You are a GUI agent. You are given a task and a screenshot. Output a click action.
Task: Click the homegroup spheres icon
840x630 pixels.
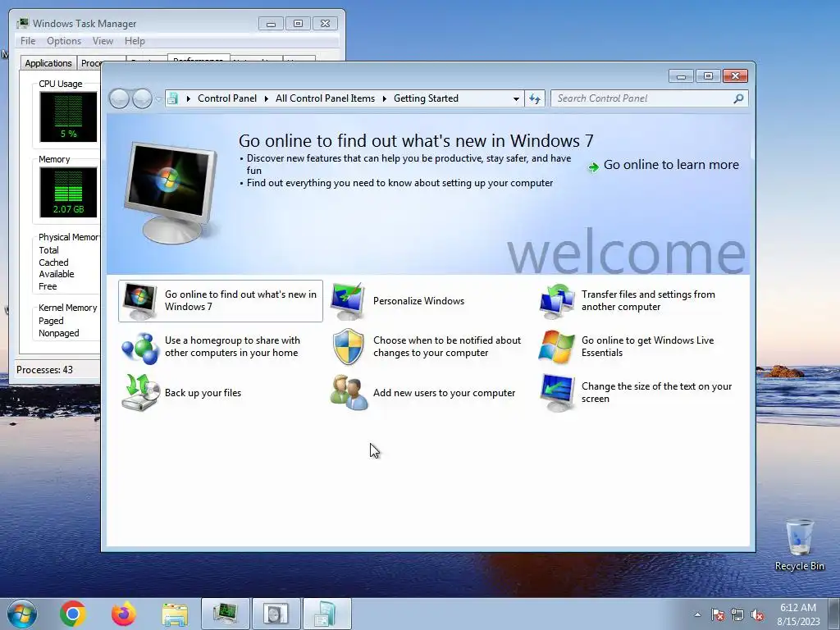pyautogui.click(x=139, y=347)
